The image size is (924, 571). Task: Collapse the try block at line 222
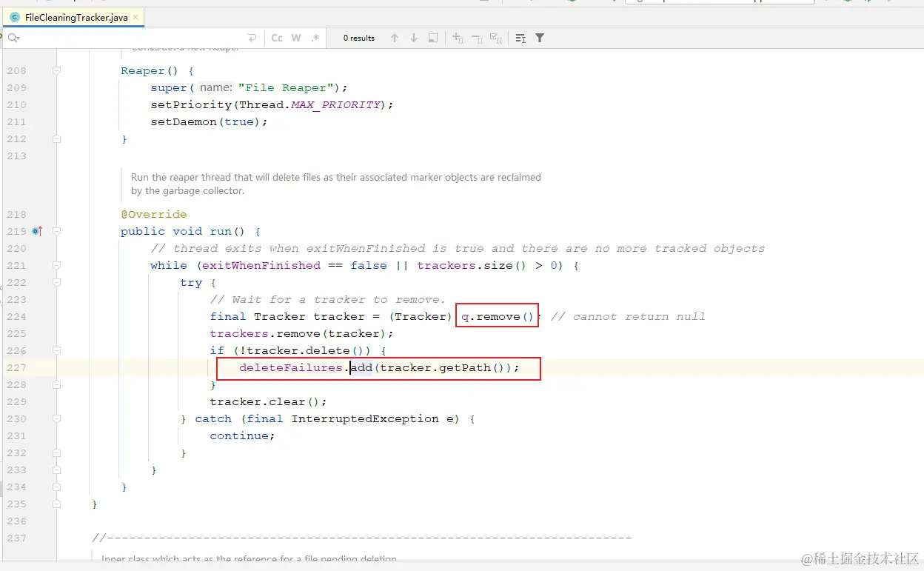tap(56, 282)
